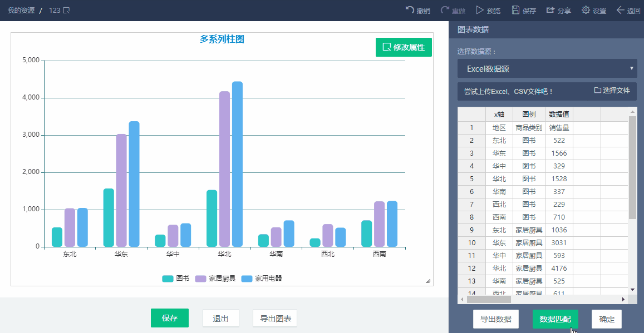Screen dimensions: 644x333
Task: Click the Undo (撤销) icon
Action: click(x=410, y=10)
